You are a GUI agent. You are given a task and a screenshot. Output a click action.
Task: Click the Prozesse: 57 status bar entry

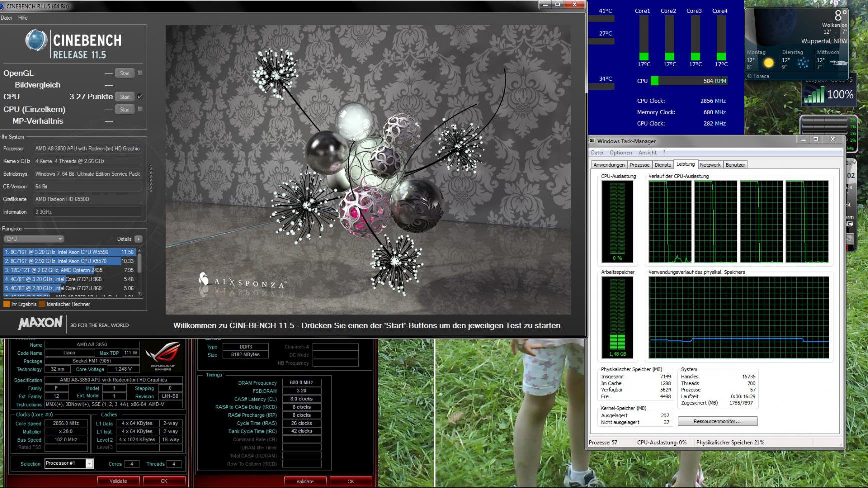pos(603,443)
